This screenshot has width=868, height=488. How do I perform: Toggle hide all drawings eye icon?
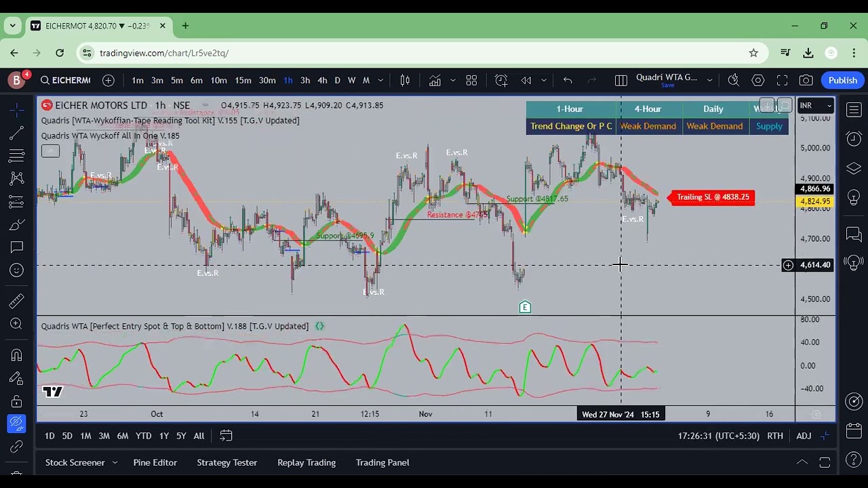tap(17, 424)
